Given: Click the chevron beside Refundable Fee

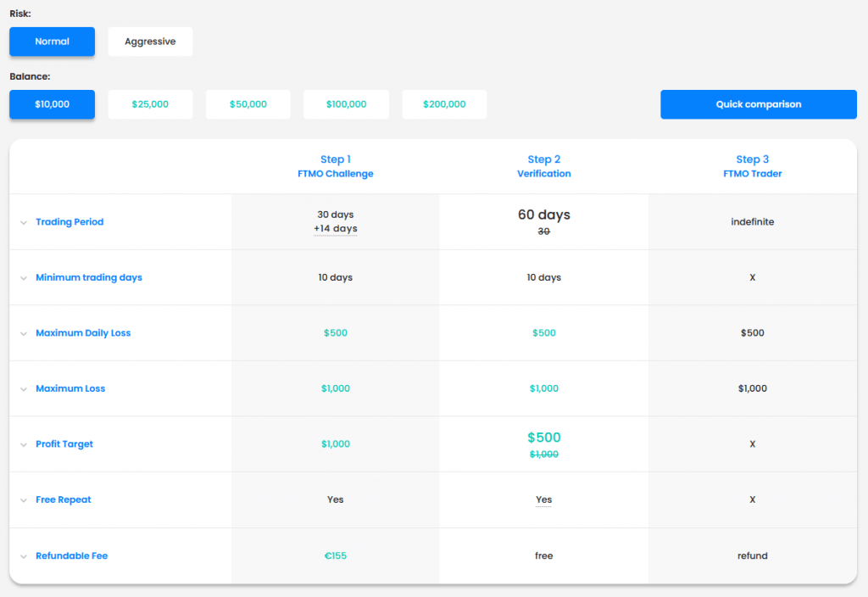Looking at the screenshot, I should (x=23, y=556).
